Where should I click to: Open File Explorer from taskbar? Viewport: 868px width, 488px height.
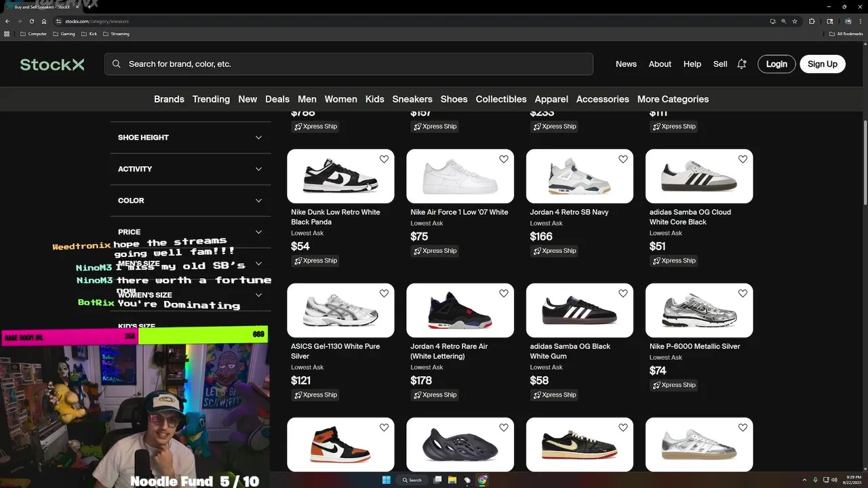pyautogui.click(x=452, y=480)
